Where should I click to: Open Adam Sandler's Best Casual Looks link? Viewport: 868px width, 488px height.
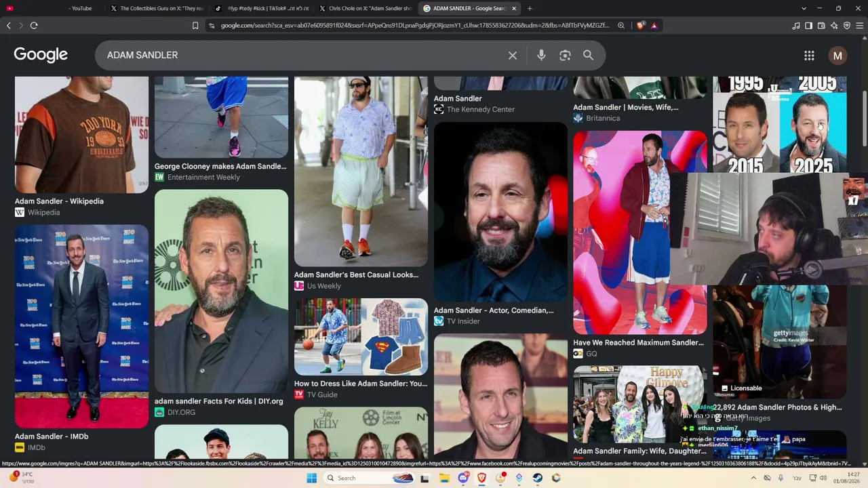click(356, 274)
